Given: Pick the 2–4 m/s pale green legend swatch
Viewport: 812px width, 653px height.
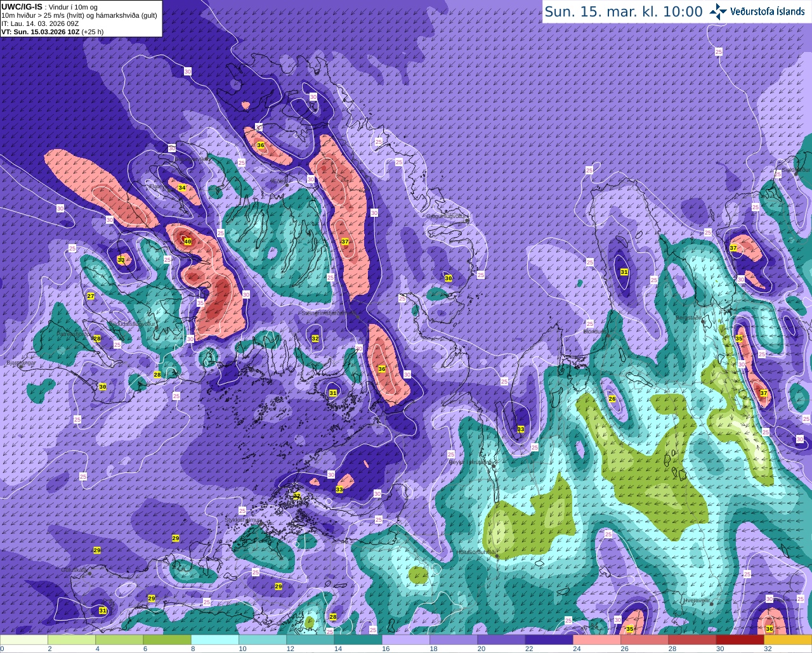Looking at the screenshot, I should click(x=72, y=640).
